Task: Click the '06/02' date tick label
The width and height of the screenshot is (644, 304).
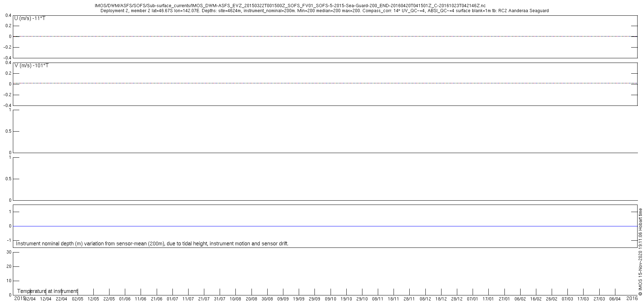Action: pos(520,299)
